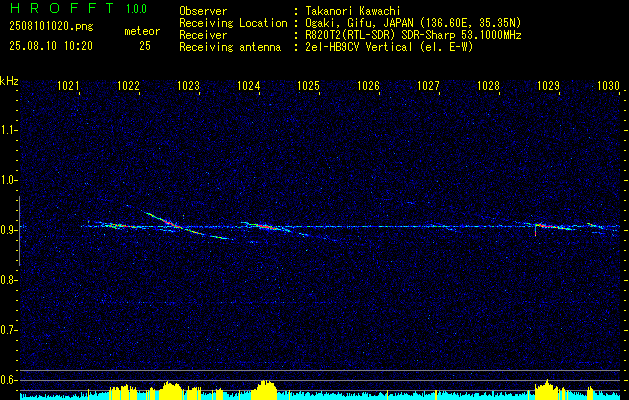Viewport: 629px width, 400px height.
Task: Click the meteor count label
Action: point(142,31)
